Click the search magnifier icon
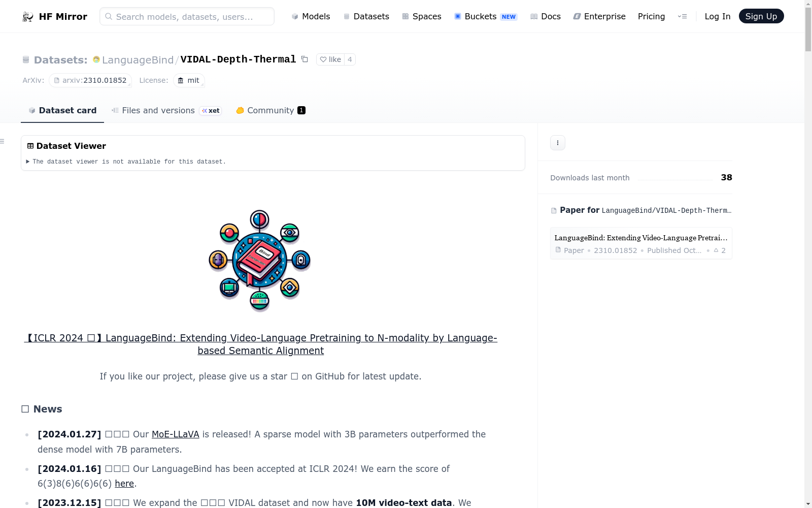Viewport: 812px width, 508px height. point(109,16)
